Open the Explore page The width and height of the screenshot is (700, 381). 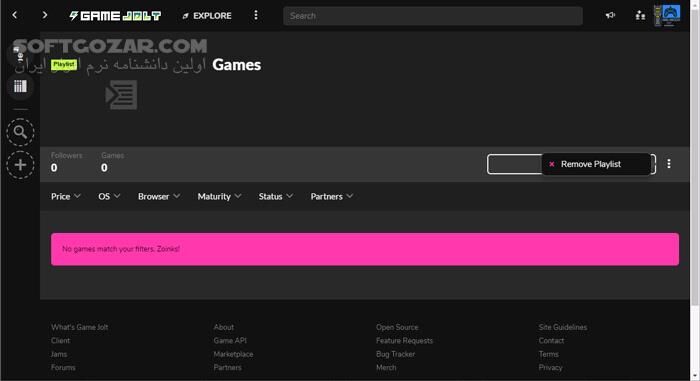tap(207, 16)
